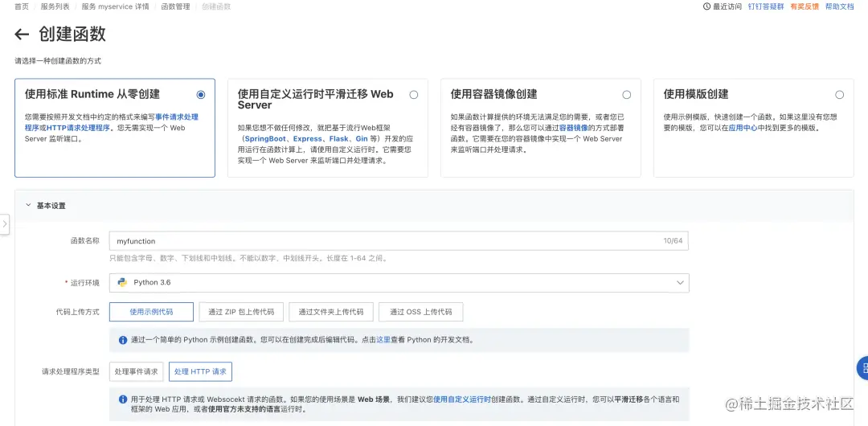Viewport: 868px width, 426px height.
Task: Choose 通过 ZIP 包上传代码 option
Action: pos(241,312)
